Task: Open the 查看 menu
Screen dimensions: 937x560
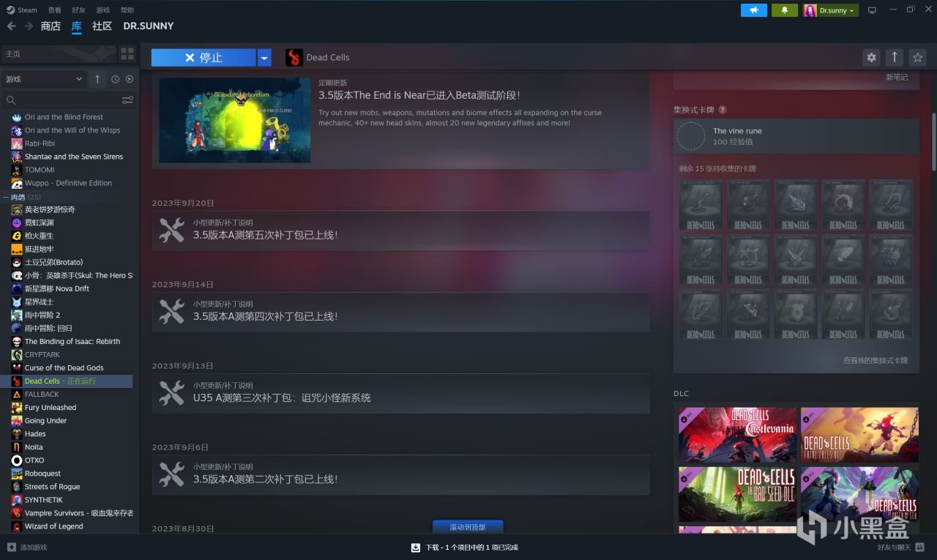Action: click(x=55, y=10)
